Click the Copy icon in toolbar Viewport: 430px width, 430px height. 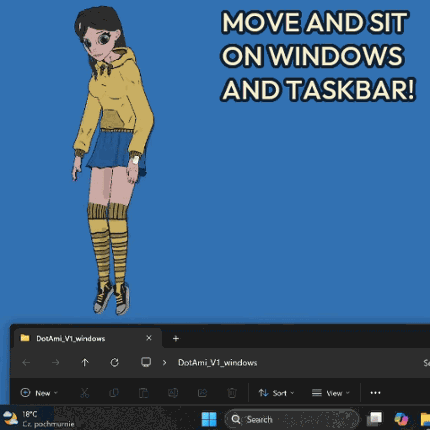point(114,393)
